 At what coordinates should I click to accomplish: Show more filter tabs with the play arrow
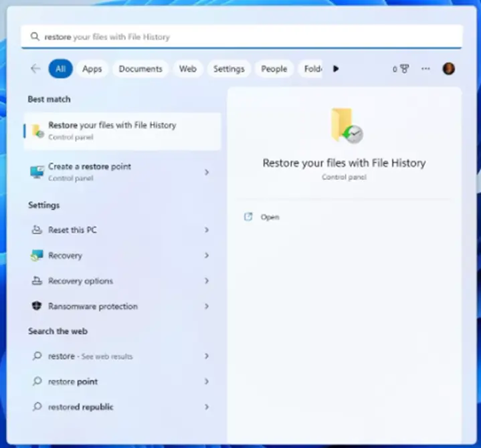click(x=336, y=69)
